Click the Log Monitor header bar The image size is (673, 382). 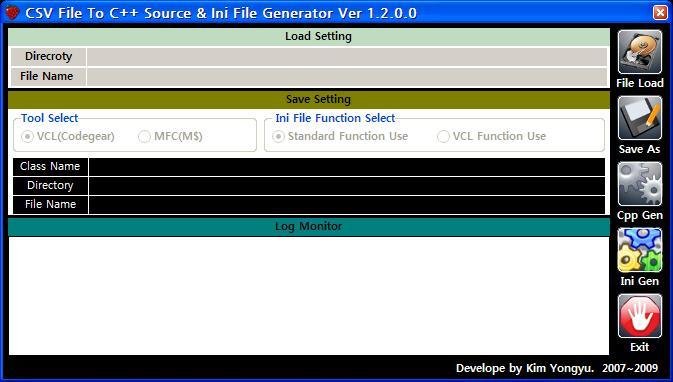click(309, 226)
